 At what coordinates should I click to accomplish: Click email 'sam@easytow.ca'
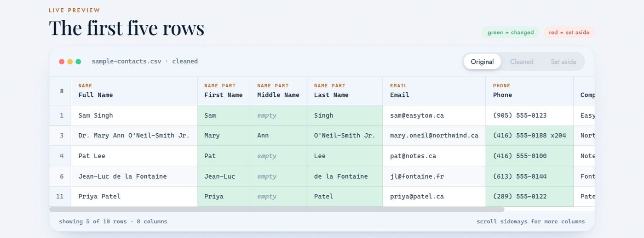coord(434,115)
